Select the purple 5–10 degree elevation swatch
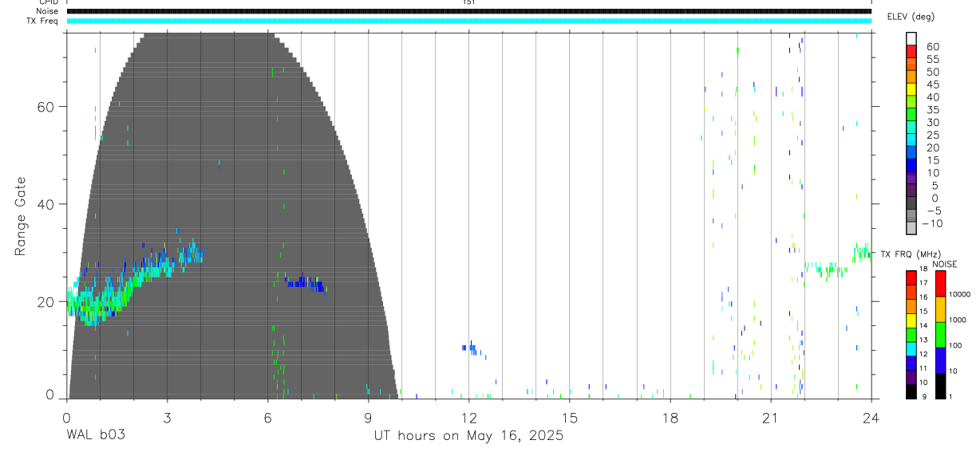The image size is (980, 452). [x=911, y=179]
